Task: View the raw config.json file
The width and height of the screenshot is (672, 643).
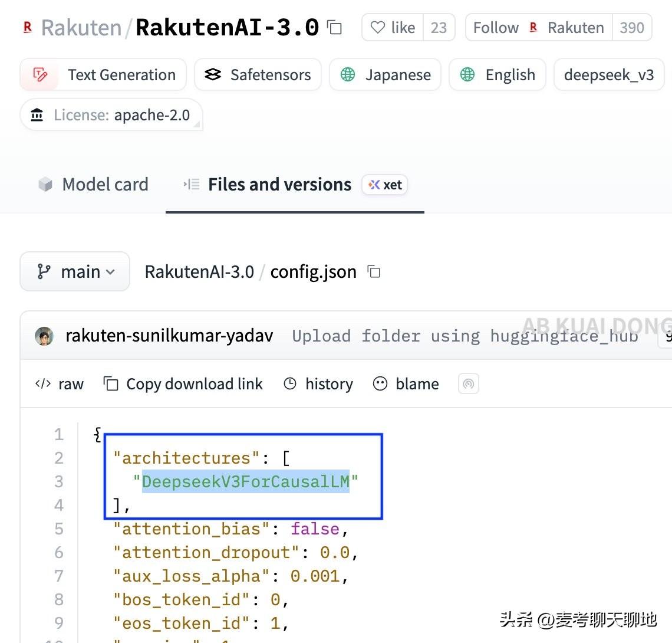Action: [x=60, y=384]
